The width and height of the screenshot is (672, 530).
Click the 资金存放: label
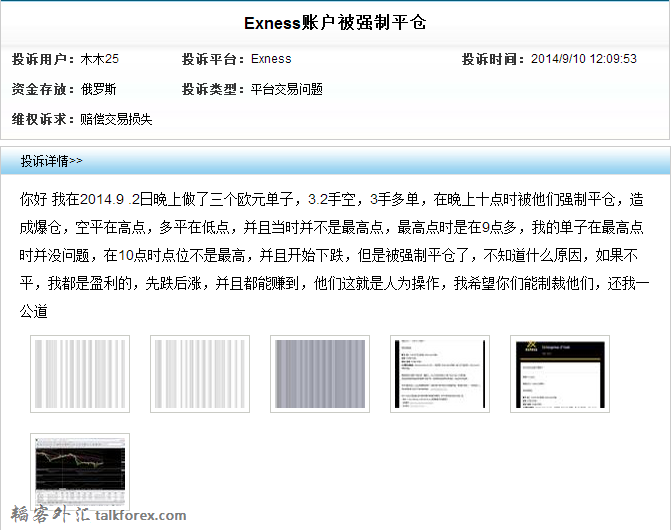point(43,89)
